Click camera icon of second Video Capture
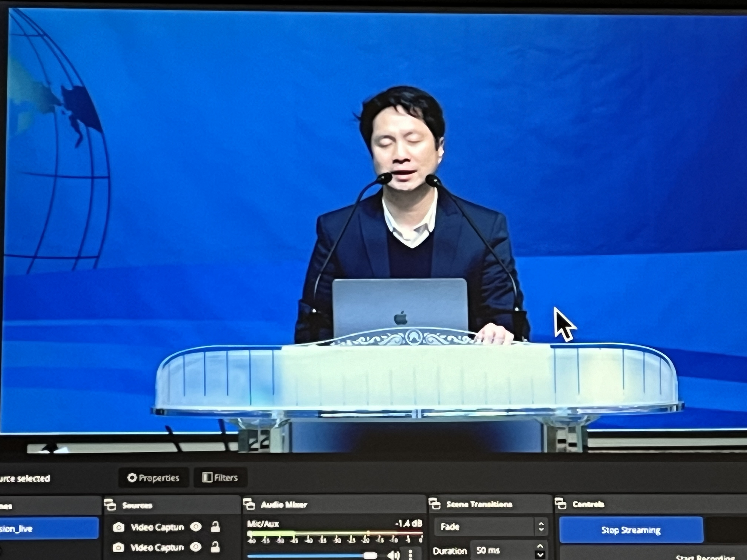The width and height of the screenshot is (747, 560). (x=118, y=547)
